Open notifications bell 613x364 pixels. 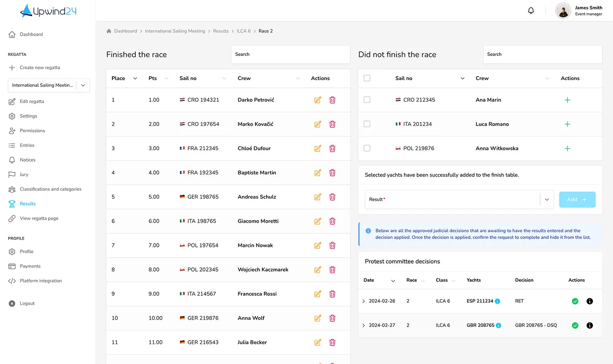tap(531, 11)
